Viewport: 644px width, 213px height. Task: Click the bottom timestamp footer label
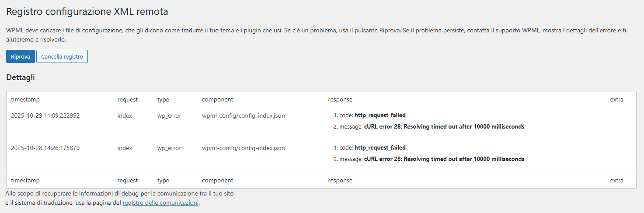25,180
